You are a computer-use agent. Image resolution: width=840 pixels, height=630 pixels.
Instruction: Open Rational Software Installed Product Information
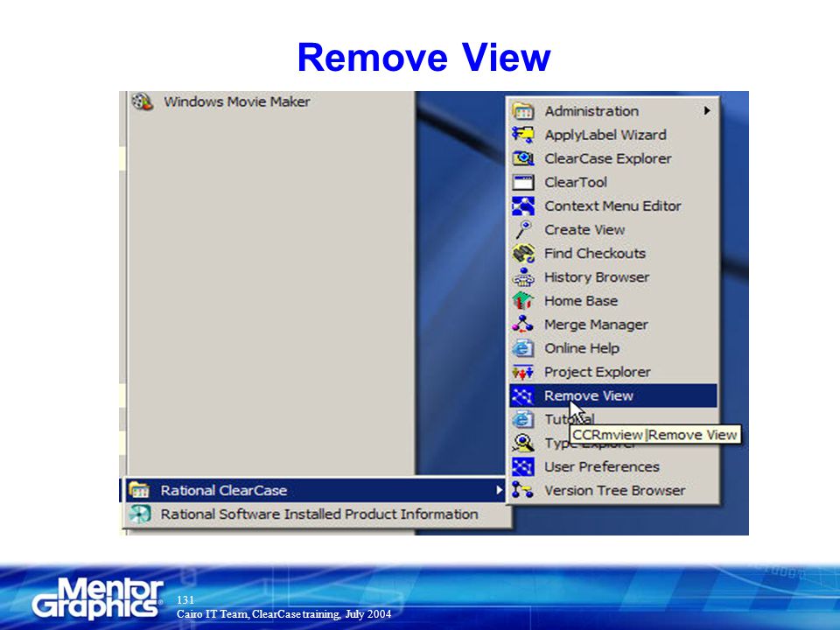click(x=316, y=514)
